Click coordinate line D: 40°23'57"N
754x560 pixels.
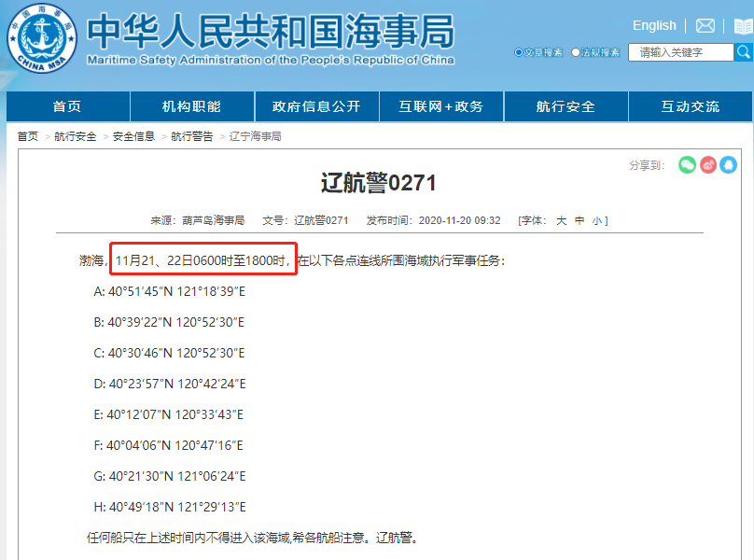170,384
